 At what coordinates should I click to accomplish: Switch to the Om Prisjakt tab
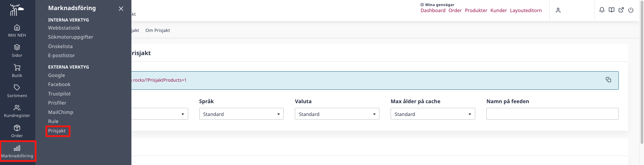tap(158, 30)
